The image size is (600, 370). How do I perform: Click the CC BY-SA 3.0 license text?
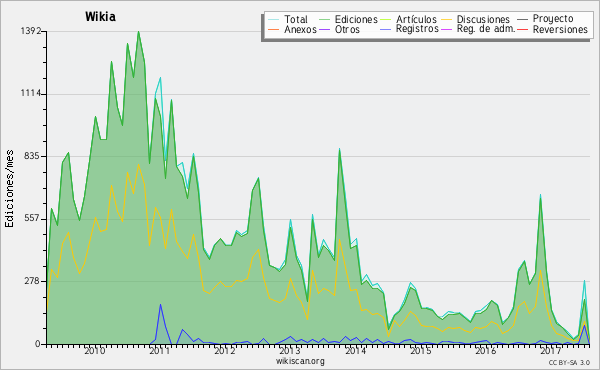coord(569,362)
